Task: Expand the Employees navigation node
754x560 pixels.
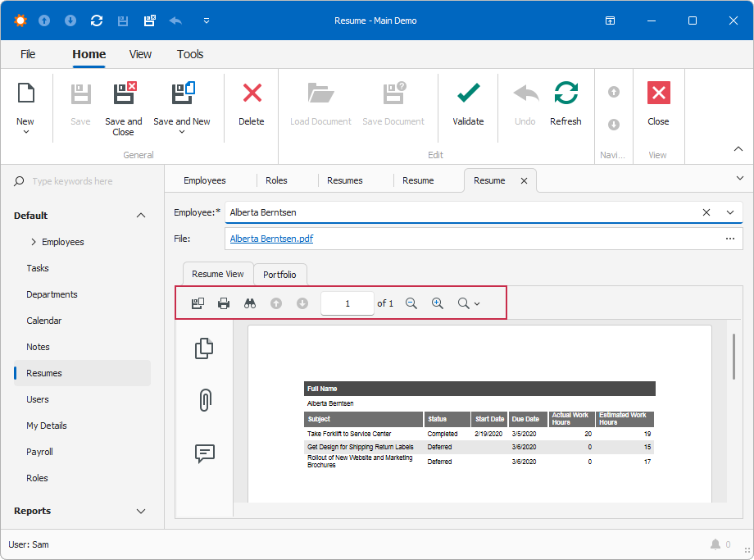Action: [x=33, y=241]
